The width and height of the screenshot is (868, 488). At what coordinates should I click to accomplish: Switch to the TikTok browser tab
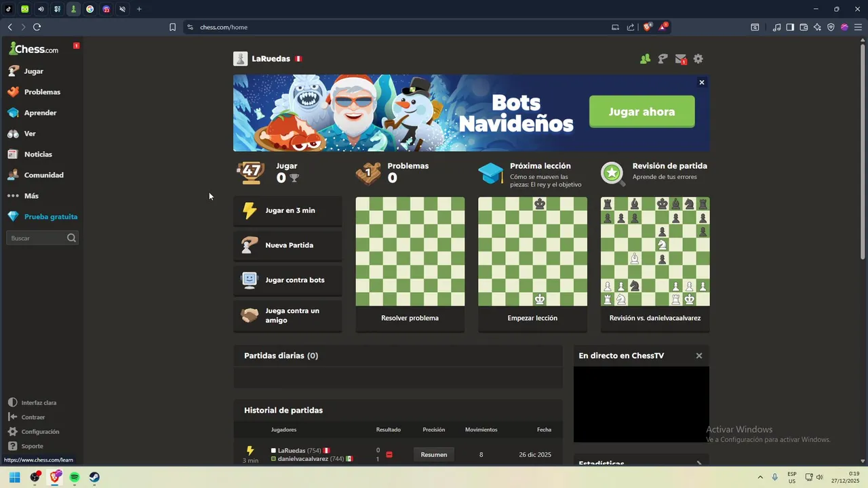tap(9, 9)
